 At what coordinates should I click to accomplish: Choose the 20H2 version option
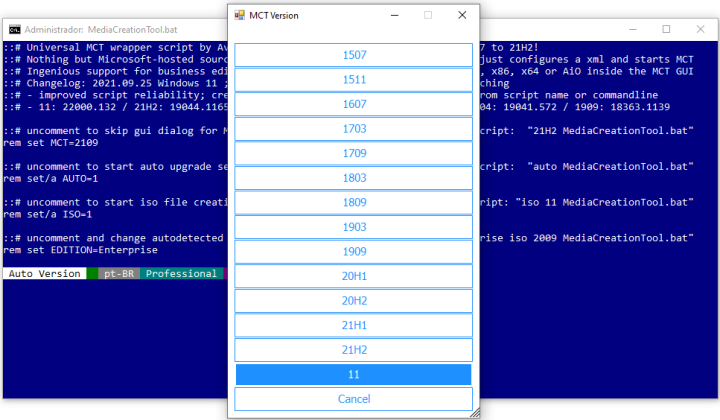coord(354,301)
